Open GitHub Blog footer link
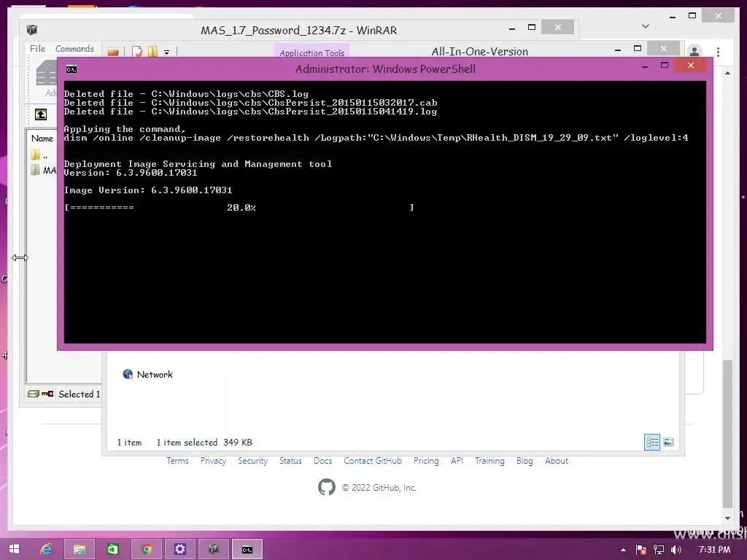Screen dimensions: 747x560 coord(525,461)
